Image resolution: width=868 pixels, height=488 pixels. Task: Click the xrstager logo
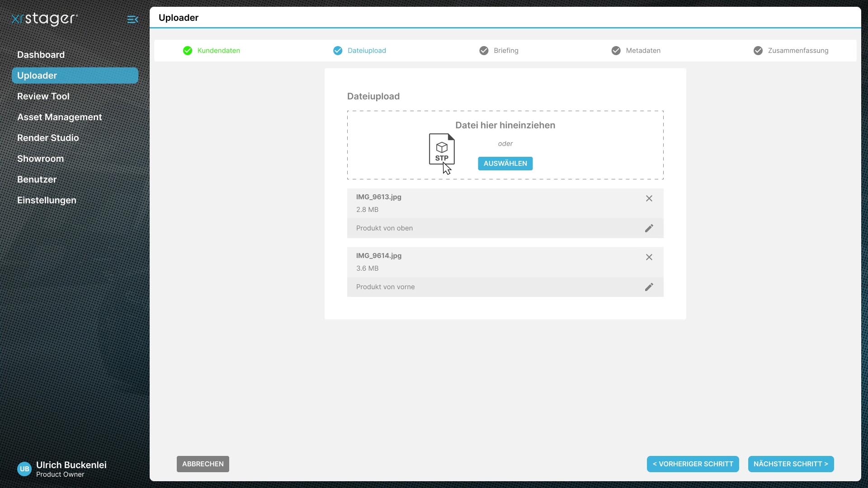[44, 19]
